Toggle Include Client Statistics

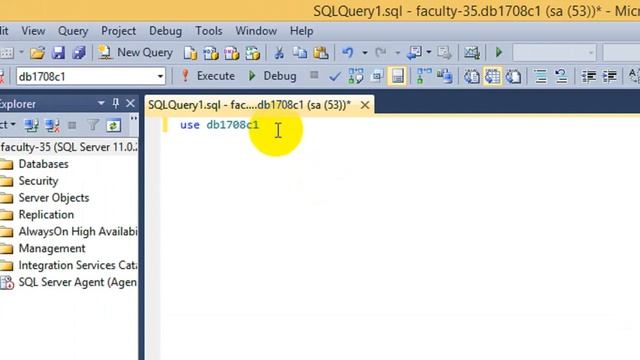coord(444,76)
